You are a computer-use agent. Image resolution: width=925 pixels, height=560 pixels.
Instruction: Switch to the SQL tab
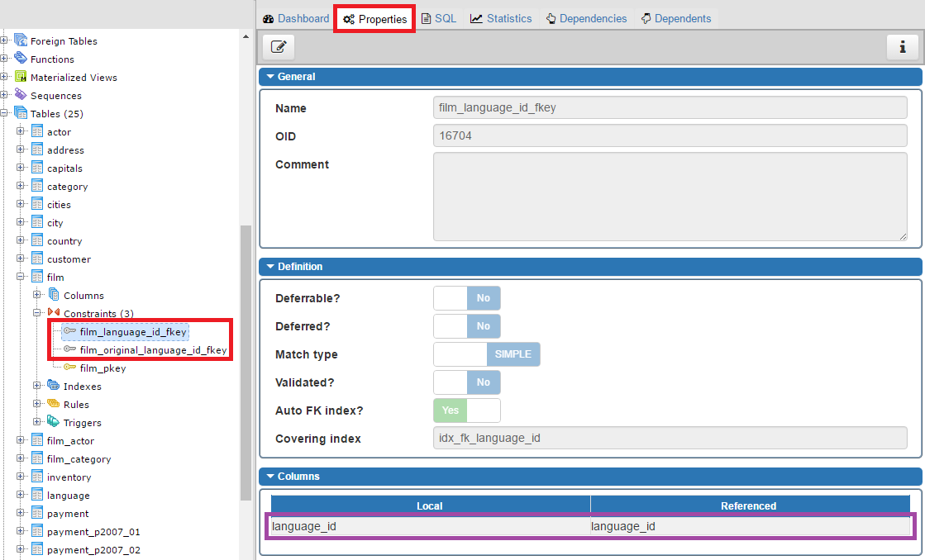point(438,18)
